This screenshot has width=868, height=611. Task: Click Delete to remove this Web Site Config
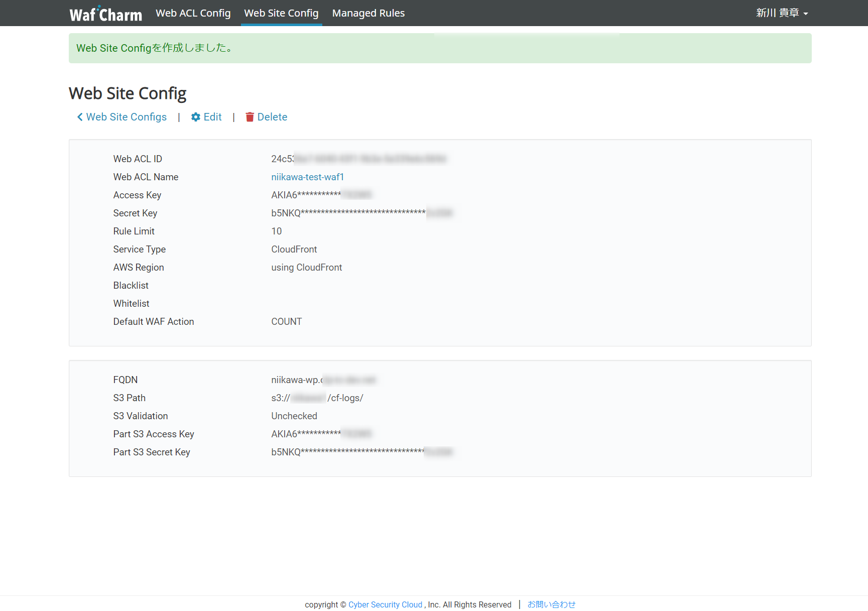point(272,116)
